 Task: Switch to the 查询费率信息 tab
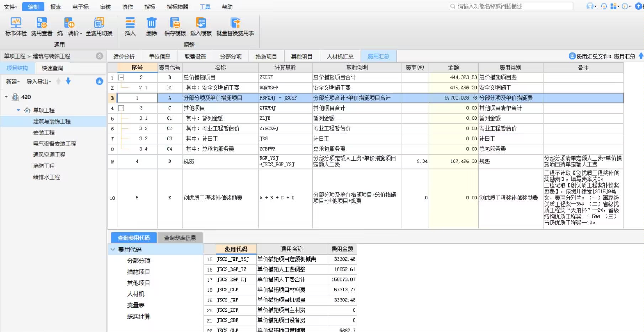pyautogui.click(x=180, y=238)
